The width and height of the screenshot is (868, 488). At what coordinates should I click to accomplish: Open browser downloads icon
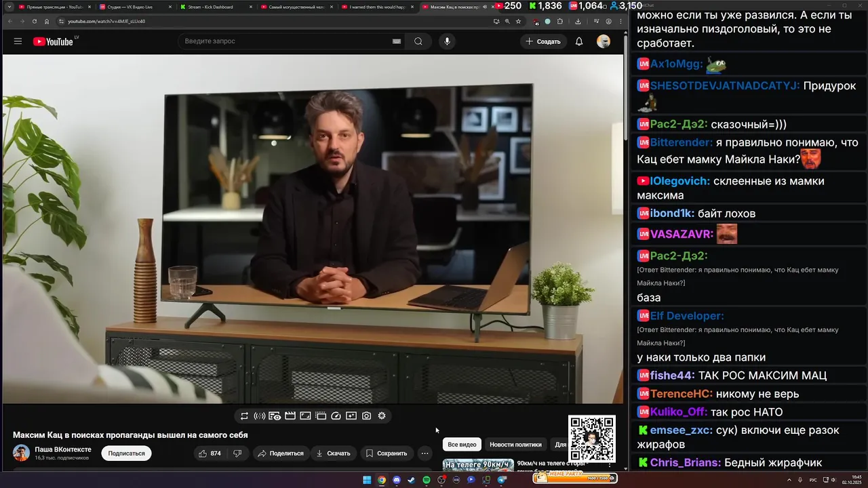pyautogui.click(x=578, y=21)
